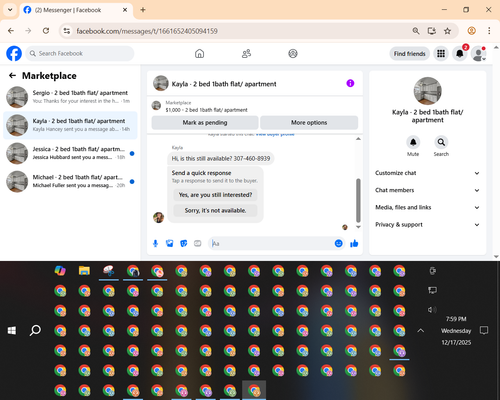Bookmark this page with star icon
The height and width of the screenshot is (400, 500).
click(x=447, y=31)
